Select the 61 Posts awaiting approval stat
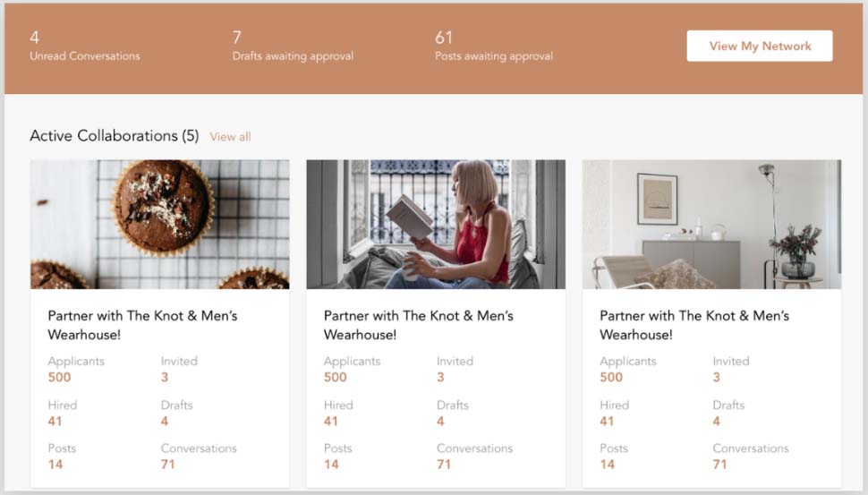The height and width of the screenshot is (495, 868). (494, 46)
